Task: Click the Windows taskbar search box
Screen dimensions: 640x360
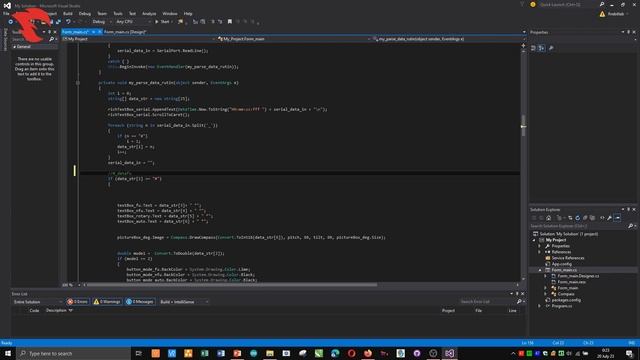Action: [73, 353]
